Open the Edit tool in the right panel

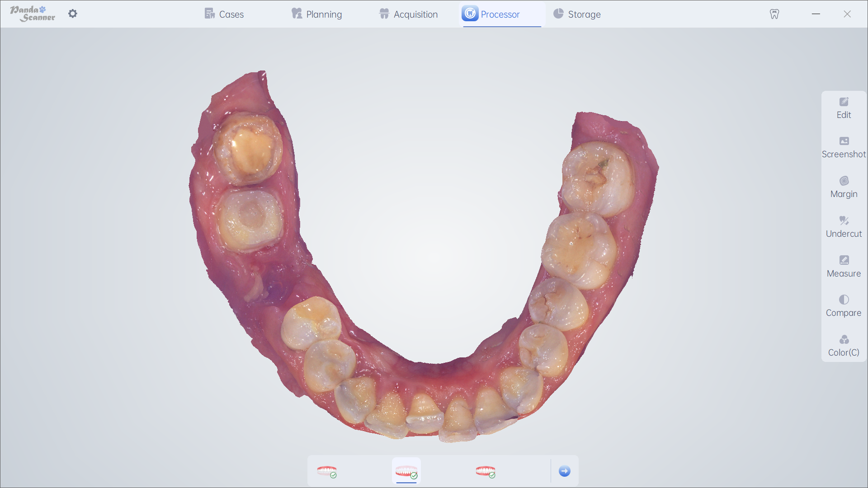click(x=844, y=108)
